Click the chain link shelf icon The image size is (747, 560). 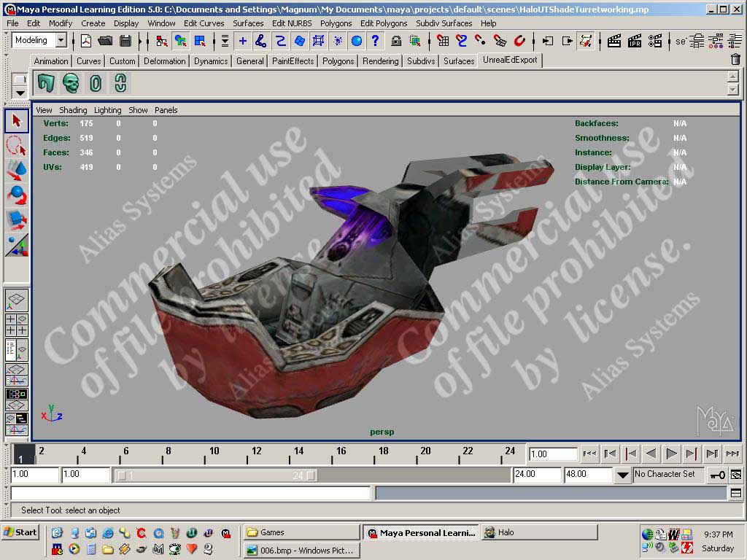point(120,83)
